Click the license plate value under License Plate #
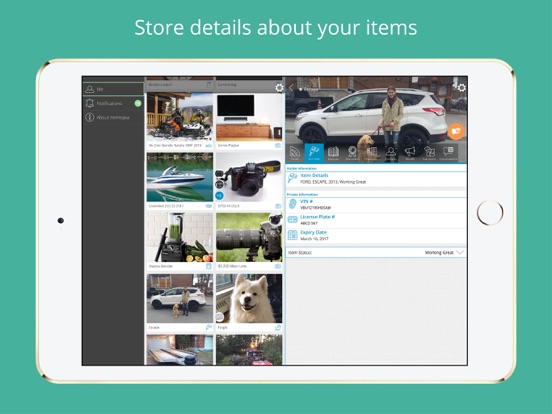The image size is (552, 414). [x=309, y=223]
